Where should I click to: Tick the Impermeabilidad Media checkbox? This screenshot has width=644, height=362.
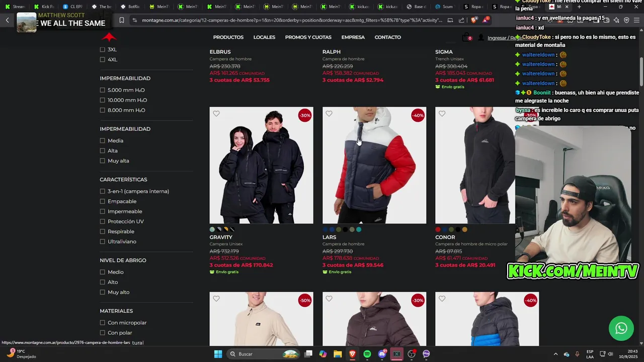tap(103, 141)
